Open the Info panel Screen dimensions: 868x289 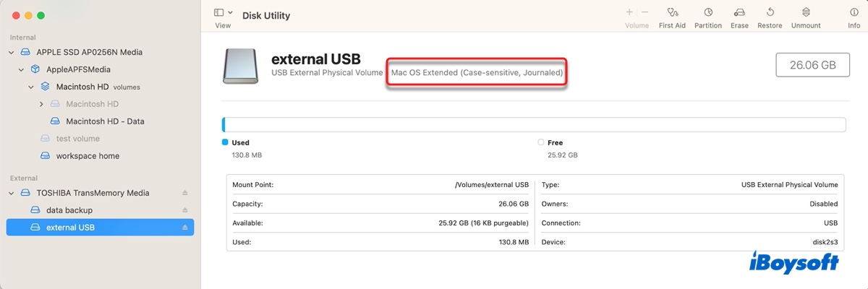(x=854, y=12)
